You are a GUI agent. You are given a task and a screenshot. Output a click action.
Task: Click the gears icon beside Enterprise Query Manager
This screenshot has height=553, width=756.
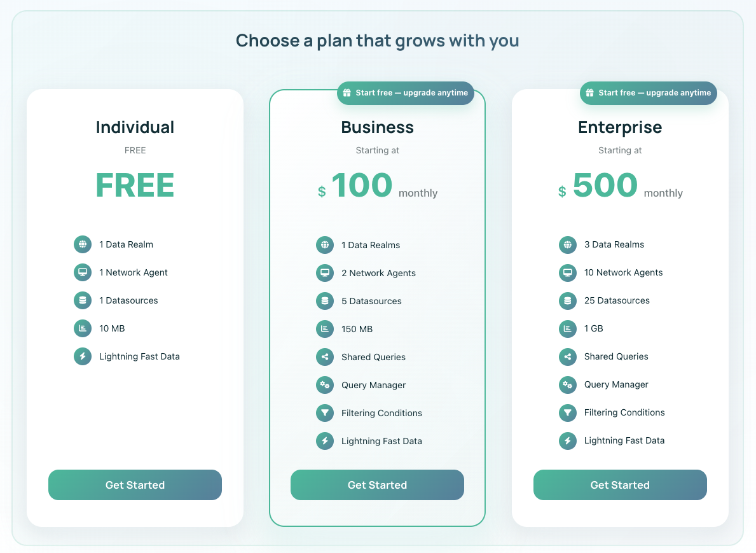click(568, 384)
